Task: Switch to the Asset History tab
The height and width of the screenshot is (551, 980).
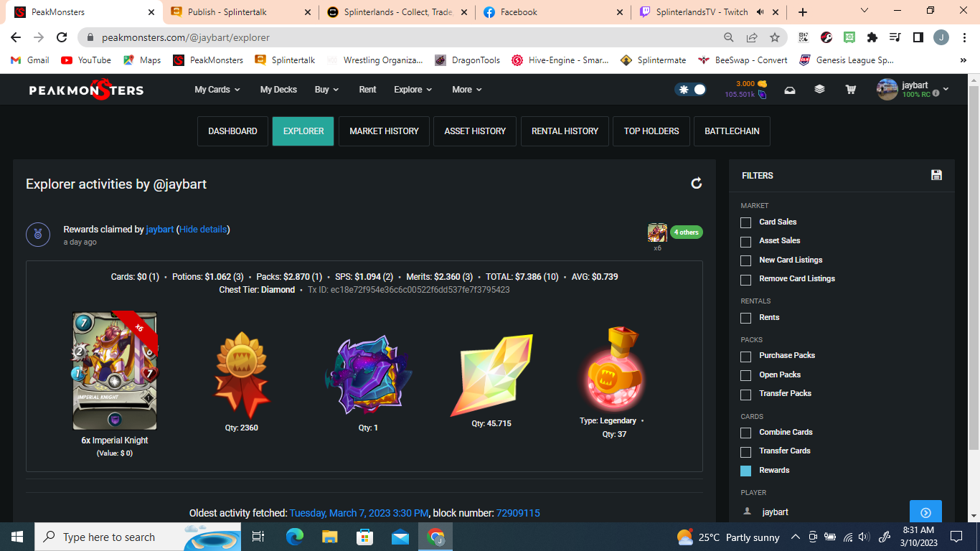Action: point(475,131)
